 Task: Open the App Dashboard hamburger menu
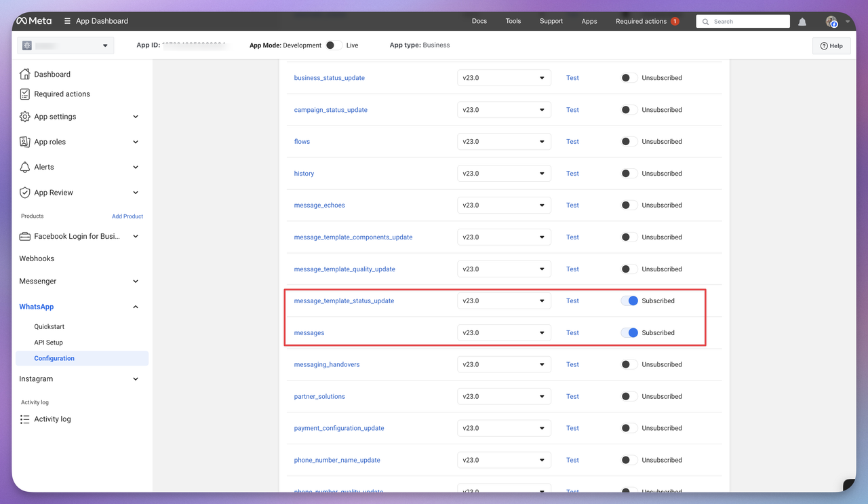(67, 21)
